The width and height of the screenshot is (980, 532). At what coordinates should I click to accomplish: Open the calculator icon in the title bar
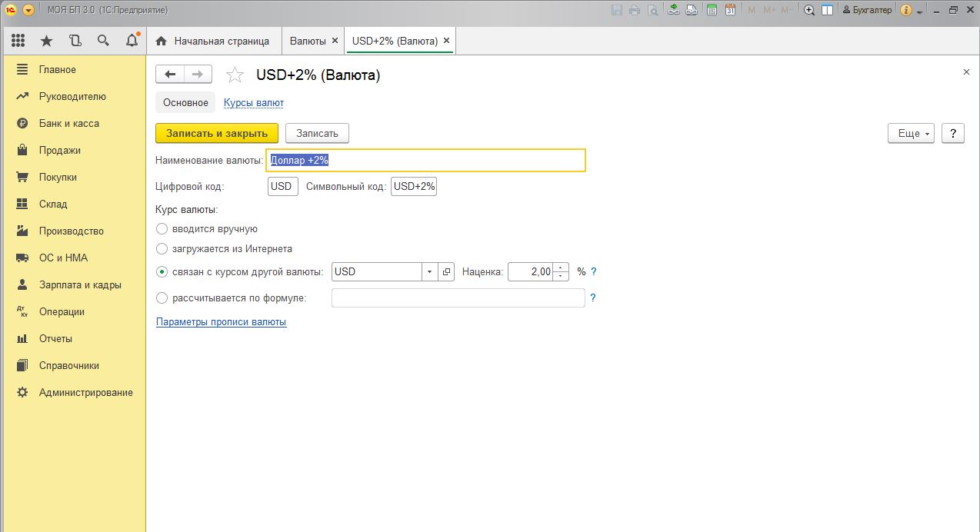pyautogui.click(x=712, y=10)
